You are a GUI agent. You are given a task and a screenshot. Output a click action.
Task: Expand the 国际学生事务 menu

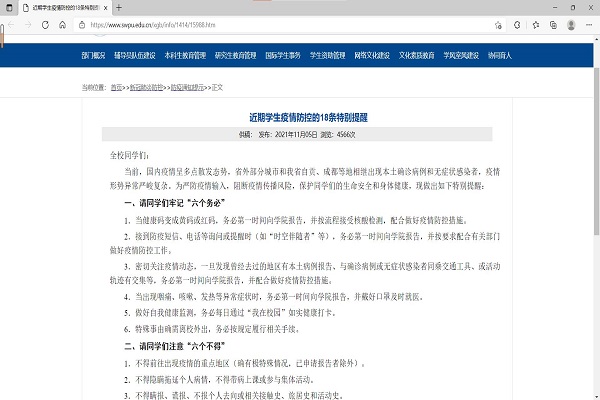click(283, 54)
